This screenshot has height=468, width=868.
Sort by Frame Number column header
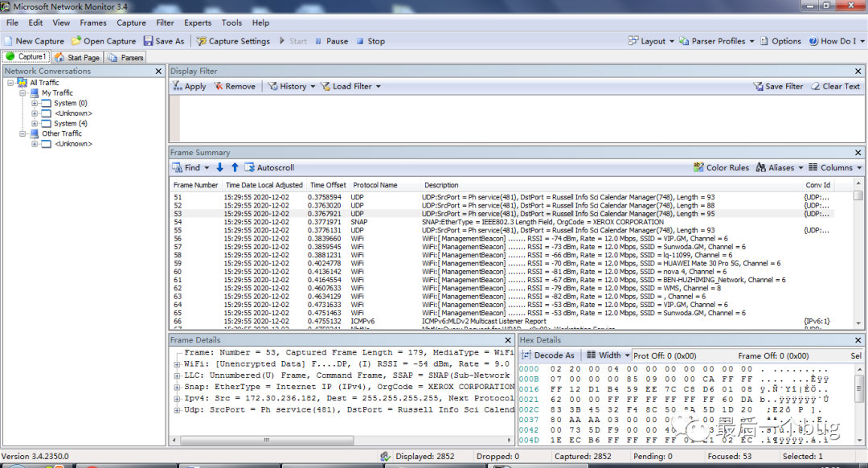(195, 185)
